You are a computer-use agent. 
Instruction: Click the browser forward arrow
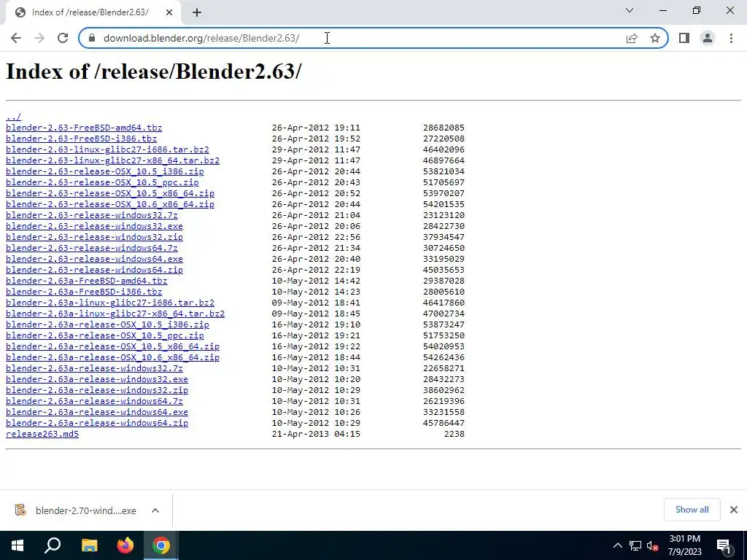pyautogui.click(x=39, y=38)
